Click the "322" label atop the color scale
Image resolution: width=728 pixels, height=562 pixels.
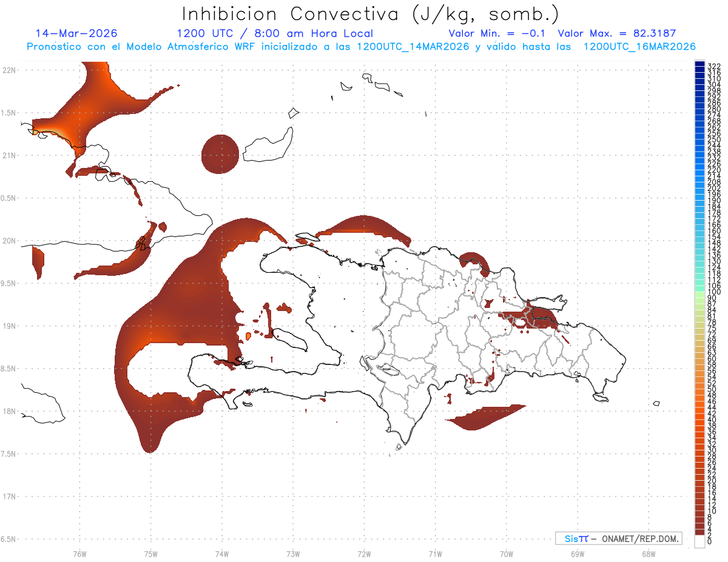point(713,66)
